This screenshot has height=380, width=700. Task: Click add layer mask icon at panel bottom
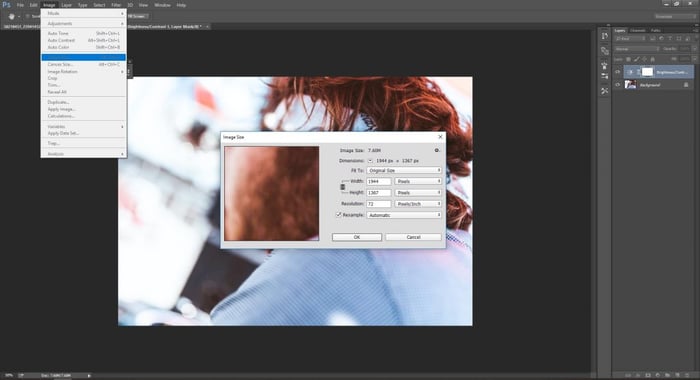[x=648, y=376]
